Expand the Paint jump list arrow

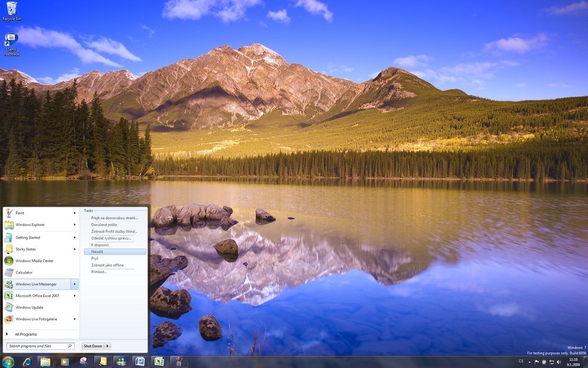75,213
